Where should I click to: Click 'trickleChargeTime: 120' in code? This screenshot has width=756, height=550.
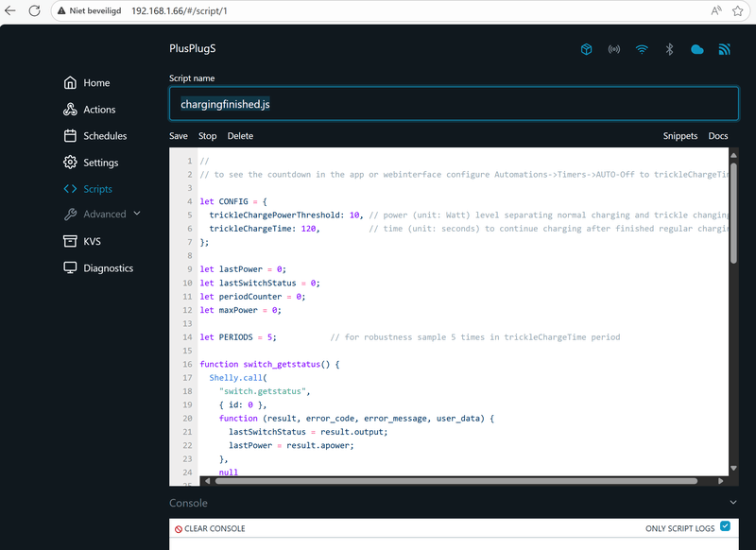coord(263,229)
